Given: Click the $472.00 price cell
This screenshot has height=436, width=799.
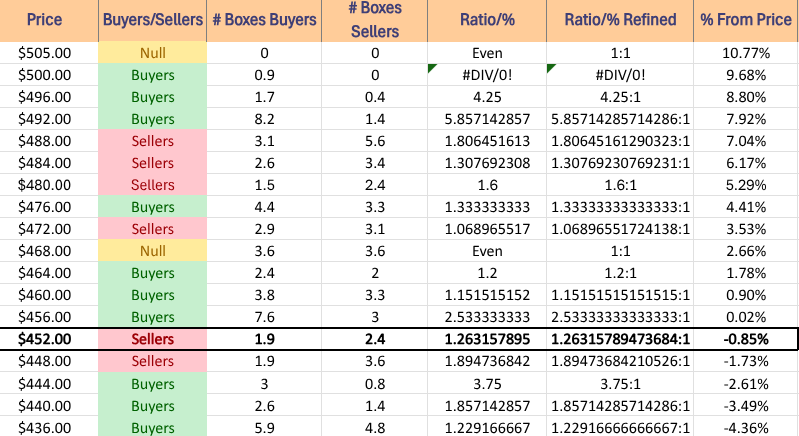Looking at the screenshot, I should (x=49, y=229).
